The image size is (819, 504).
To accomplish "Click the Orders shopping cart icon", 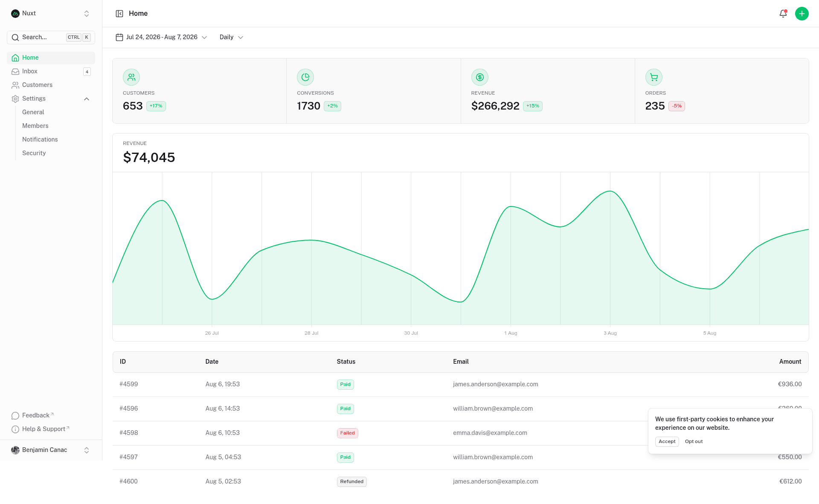I will pos(654,77).
